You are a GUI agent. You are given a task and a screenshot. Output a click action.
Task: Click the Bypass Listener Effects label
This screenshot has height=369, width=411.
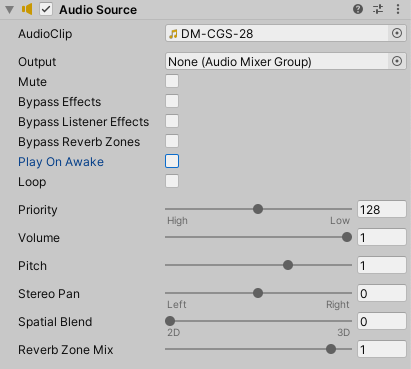84,122
